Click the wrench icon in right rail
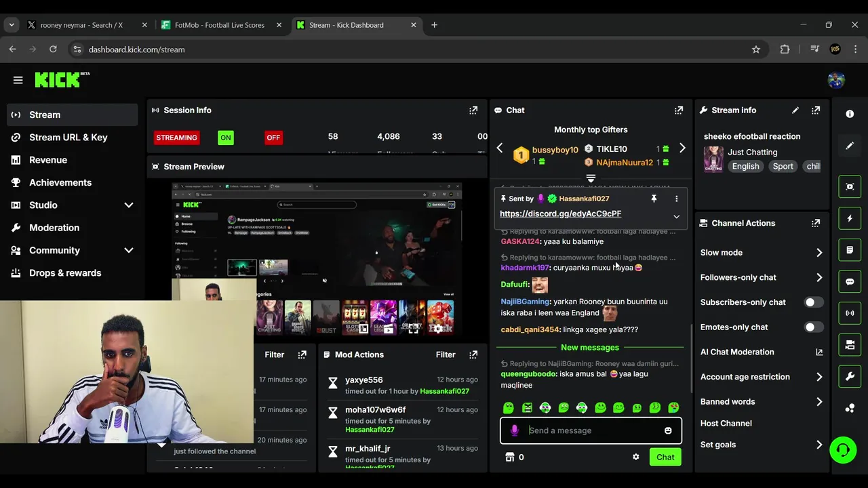The height and width of the screenshot is (488, 868). pos(850,376)
